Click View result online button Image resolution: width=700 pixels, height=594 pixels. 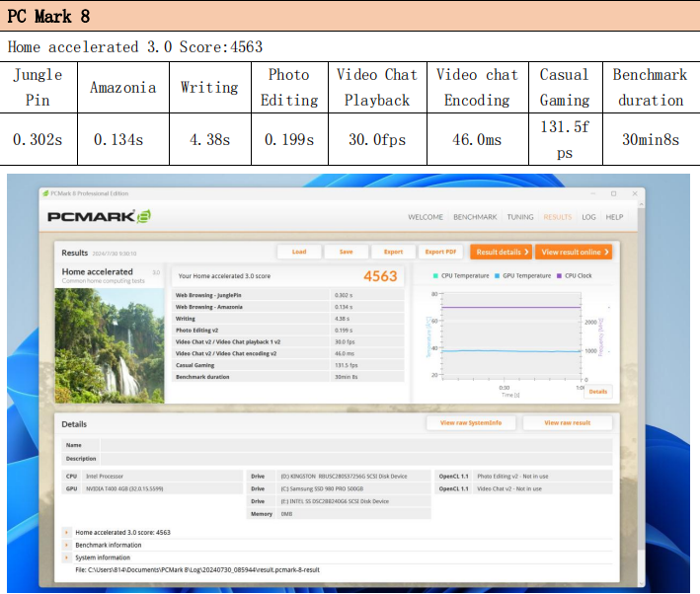click(574, 252)
